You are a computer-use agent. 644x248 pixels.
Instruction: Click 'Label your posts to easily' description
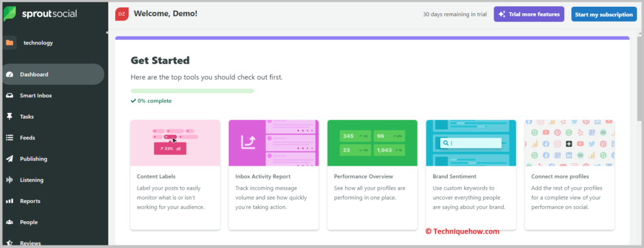click(x=170, y=198)
